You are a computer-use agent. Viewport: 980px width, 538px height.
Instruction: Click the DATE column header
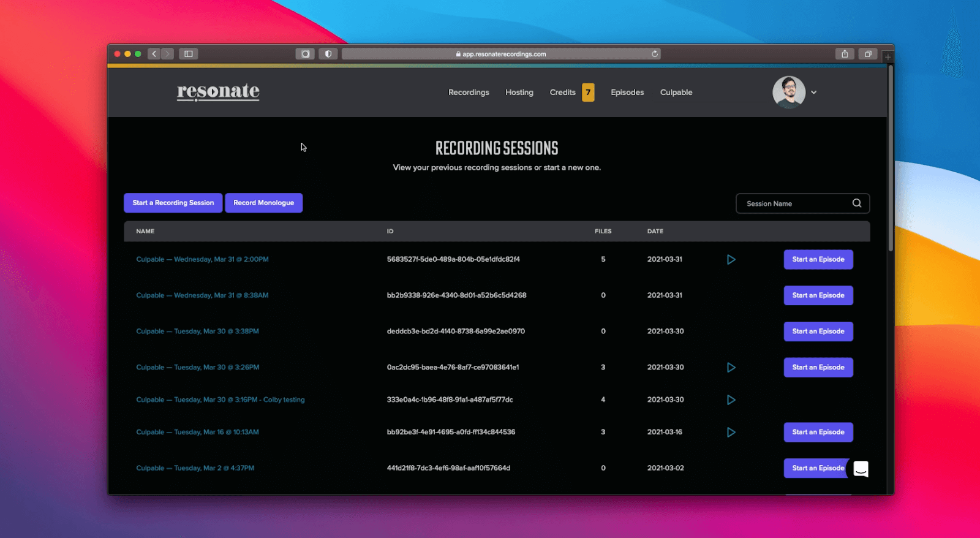click(655, 231)
